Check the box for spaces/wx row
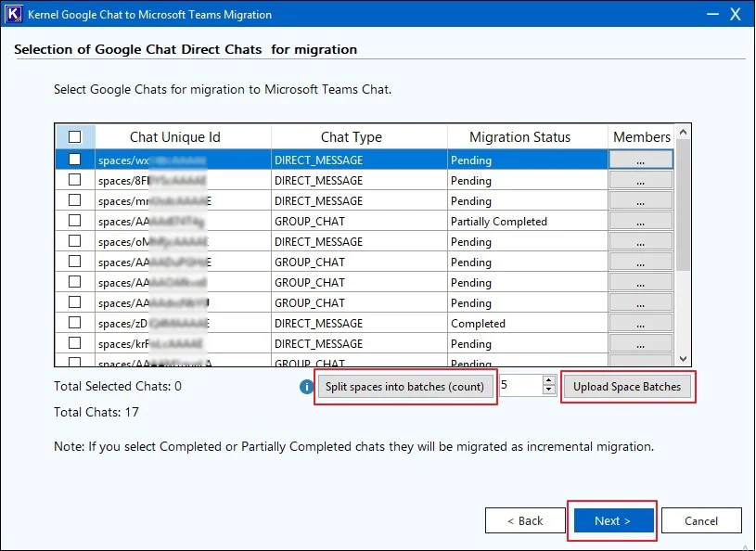This screenshot has width=756, height=551. pos(75,159)
